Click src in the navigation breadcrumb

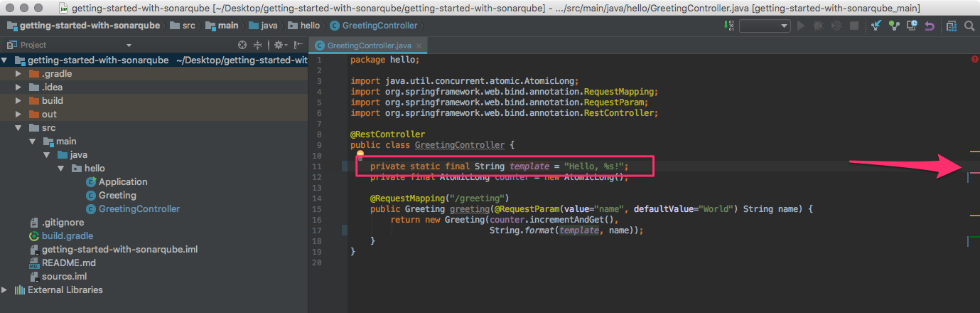tap(181, 26)
